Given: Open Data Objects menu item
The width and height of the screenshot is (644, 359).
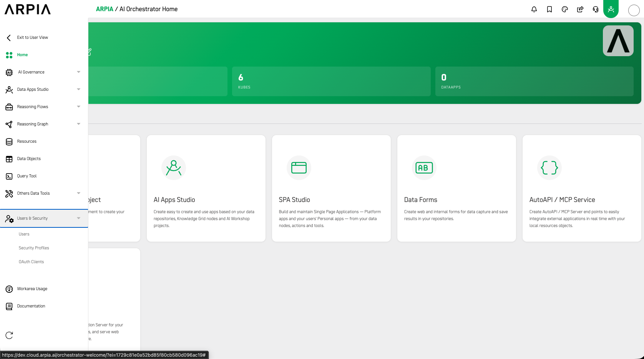Looking at the screenshot, I should (x=29, y=159).
